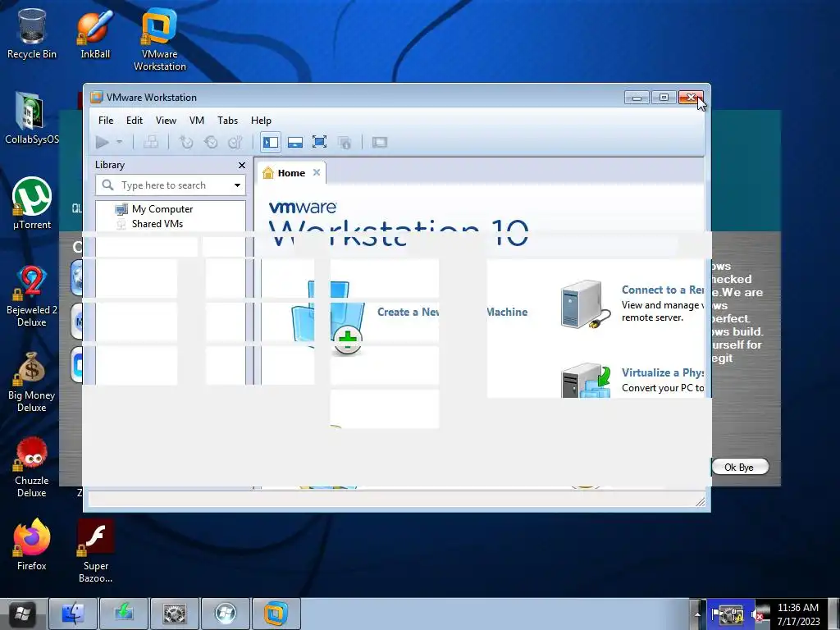Click the console view toolbar icon
The height and width of the screenshot is (630, 840).
pyautogui.click(x=379, y=143)
